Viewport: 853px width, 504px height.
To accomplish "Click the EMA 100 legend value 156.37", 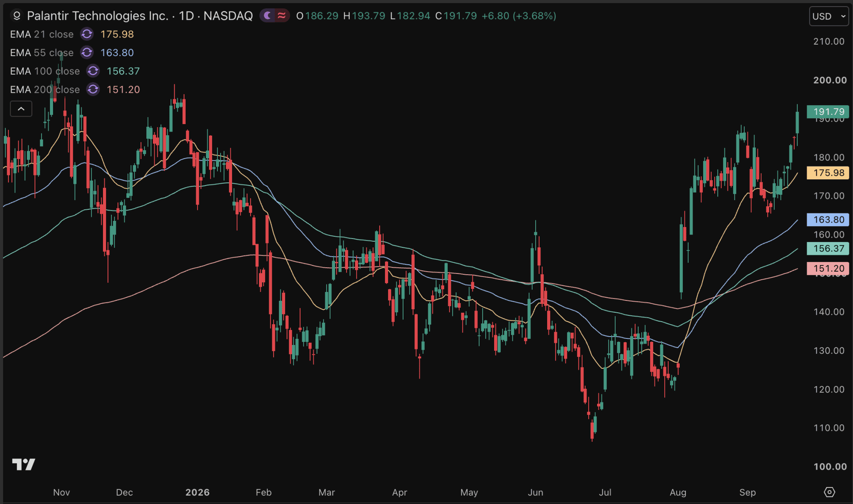I will [123, 71].
